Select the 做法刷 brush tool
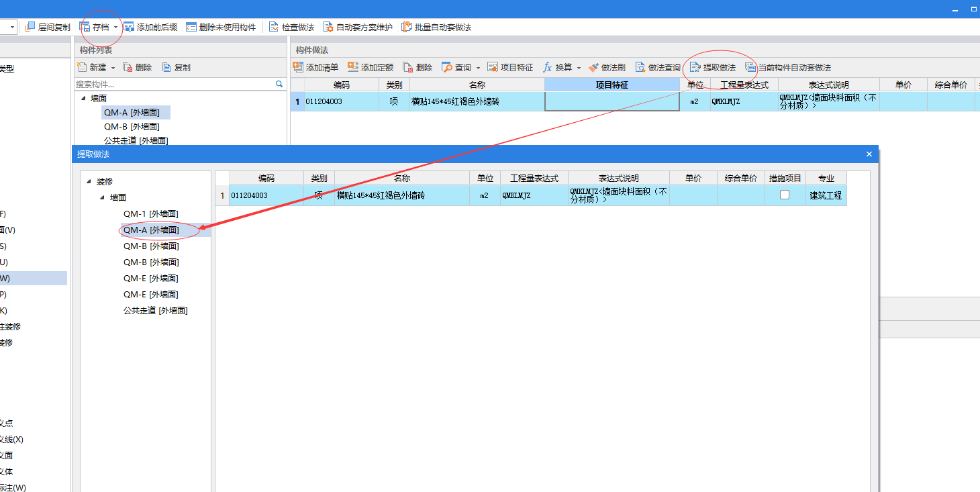The image size is (980, 492). 607,68
